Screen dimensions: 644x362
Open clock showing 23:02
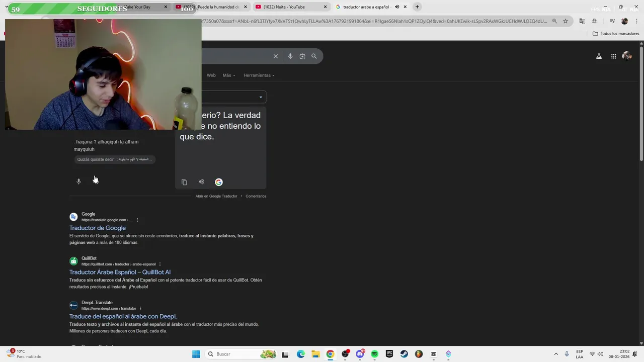[619, 354]
